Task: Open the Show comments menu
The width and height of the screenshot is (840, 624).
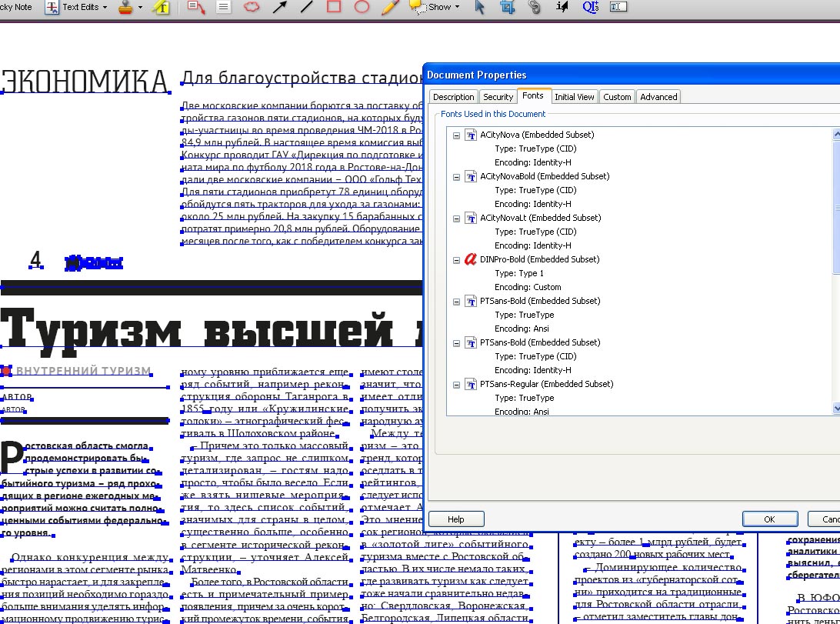Action: pos(435,8)
